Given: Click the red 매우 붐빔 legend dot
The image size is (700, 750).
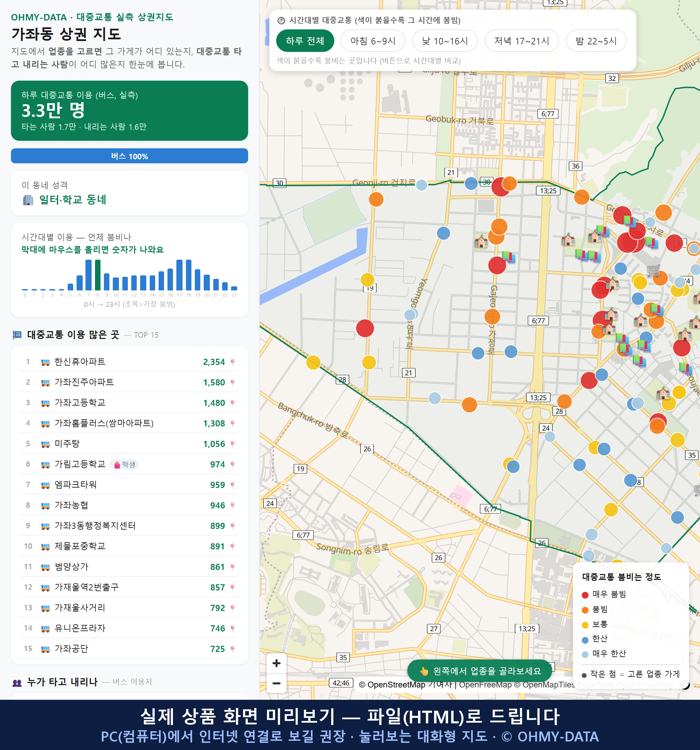Looking at the screenshot, I should pyautogui.click(x=585, y=595).
